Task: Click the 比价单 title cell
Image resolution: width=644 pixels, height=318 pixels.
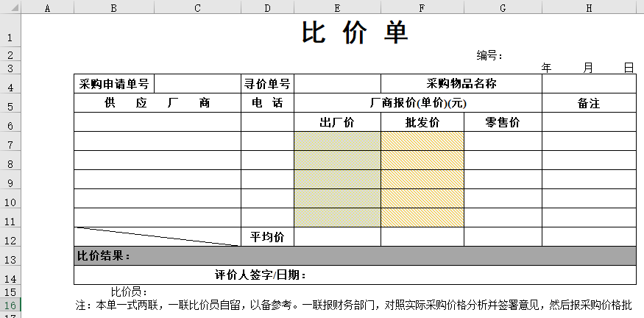Action: pyautogui.click(x=355, y=33)
